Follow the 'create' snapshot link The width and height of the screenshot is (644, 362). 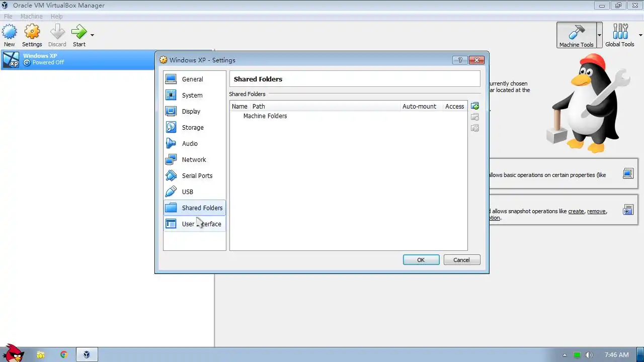[576, 211]
